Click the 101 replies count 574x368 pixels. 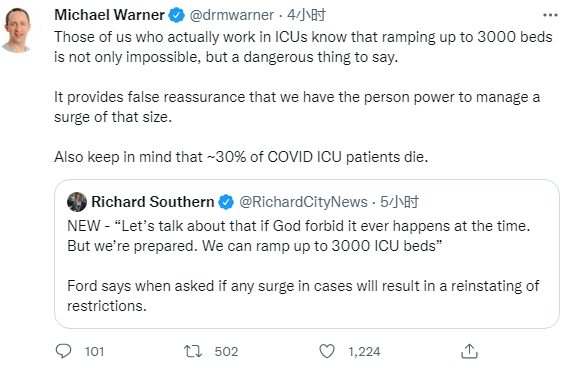point(94,352)
